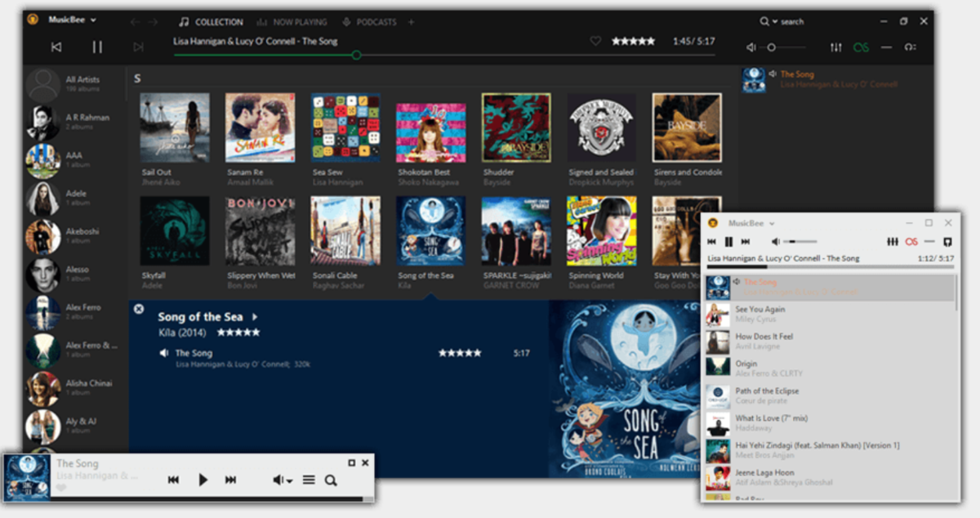This screenshot has height=518, width=980.
Task: Skip to next track in main player
Action: 138,47
